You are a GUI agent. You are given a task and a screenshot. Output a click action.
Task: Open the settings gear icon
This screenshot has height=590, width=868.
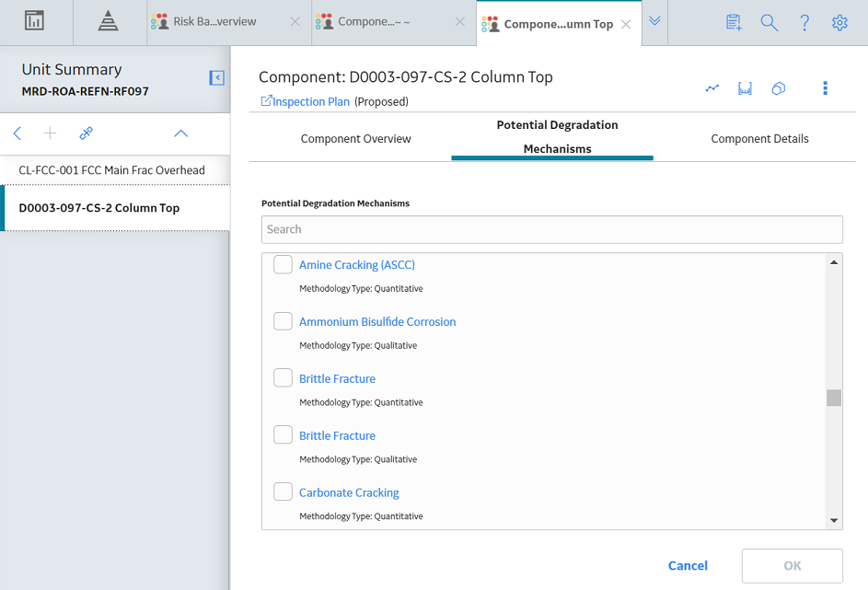point(839,23)
